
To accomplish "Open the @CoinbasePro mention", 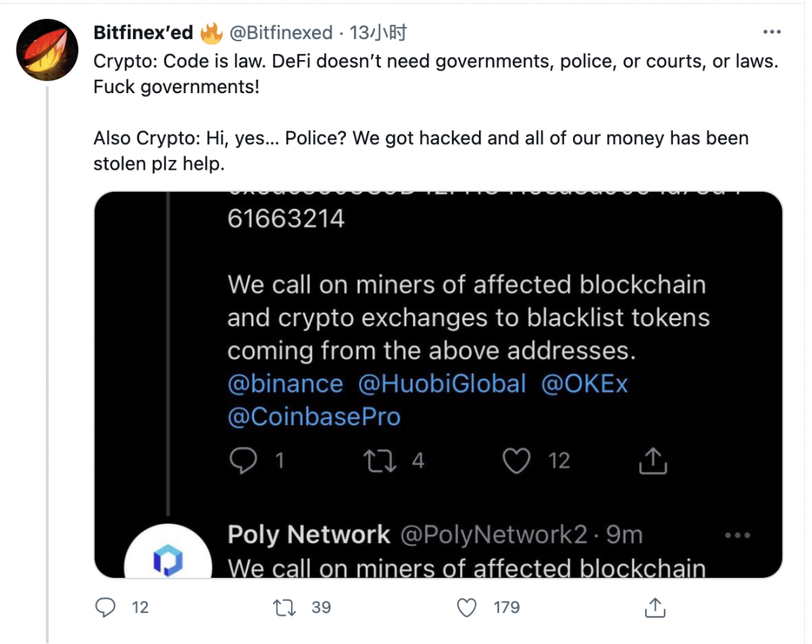I will (x=314, y=417).
